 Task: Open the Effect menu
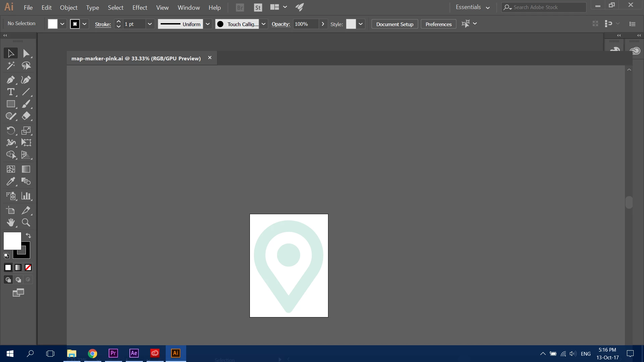pyautogui.click(x=140, y=7)
